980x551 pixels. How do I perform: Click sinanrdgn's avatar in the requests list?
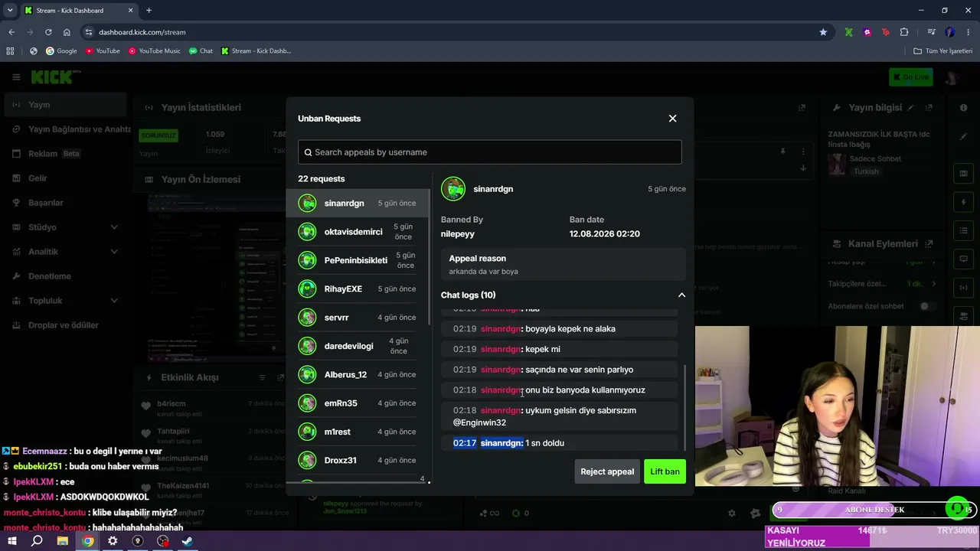click(307, 203)
